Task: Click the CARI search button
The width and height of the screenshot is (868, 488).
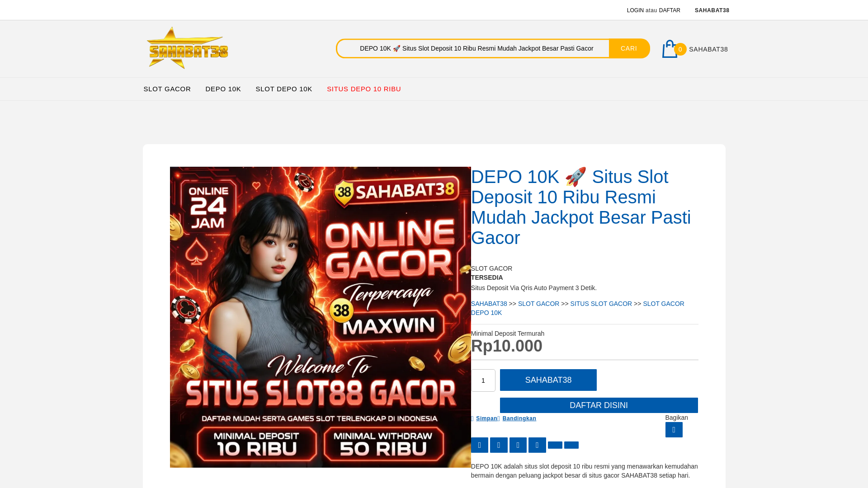Action: (629, 48)
